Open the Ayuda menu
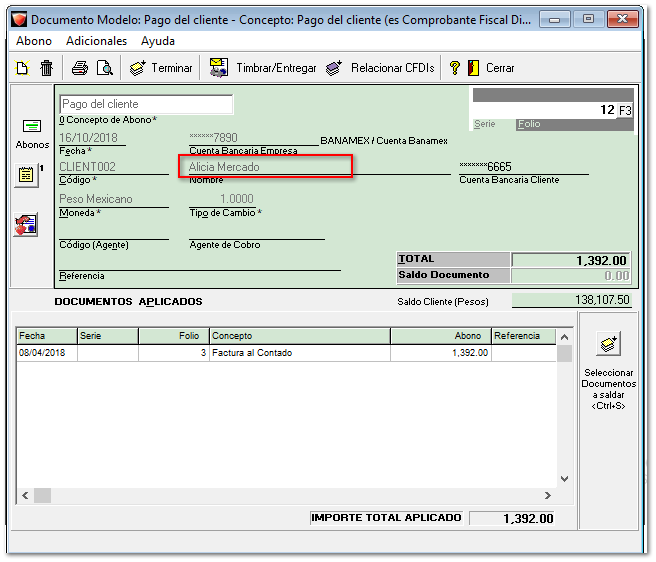This screenshot has height=562, width=656. 158,41
